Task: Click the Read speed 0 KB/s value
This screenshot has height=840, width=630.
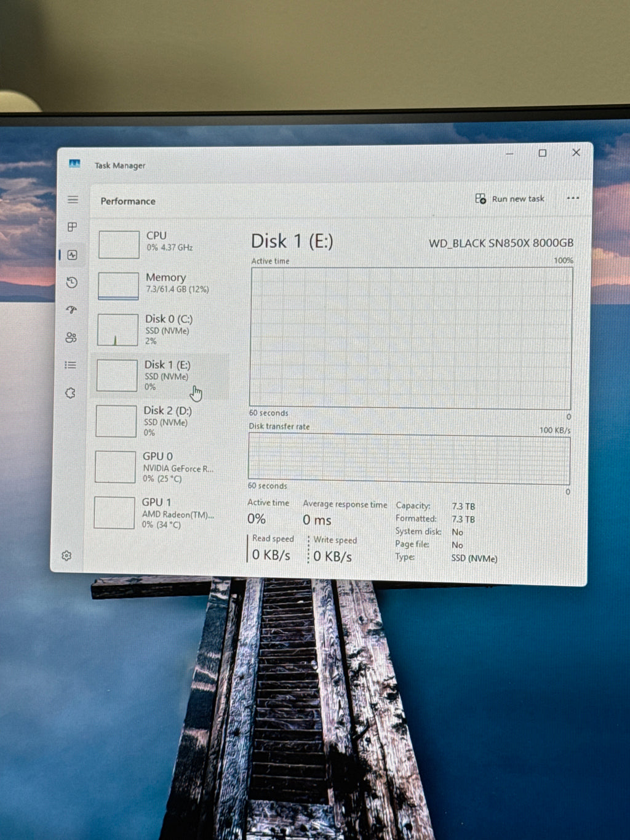Action: tap(271, 555)
